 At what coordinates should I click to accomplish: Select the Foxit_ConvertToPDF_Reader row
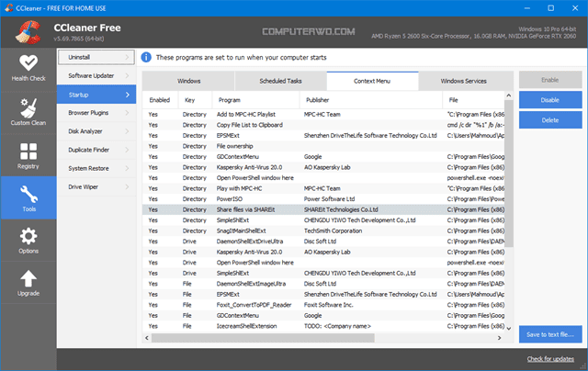(323, 305)
